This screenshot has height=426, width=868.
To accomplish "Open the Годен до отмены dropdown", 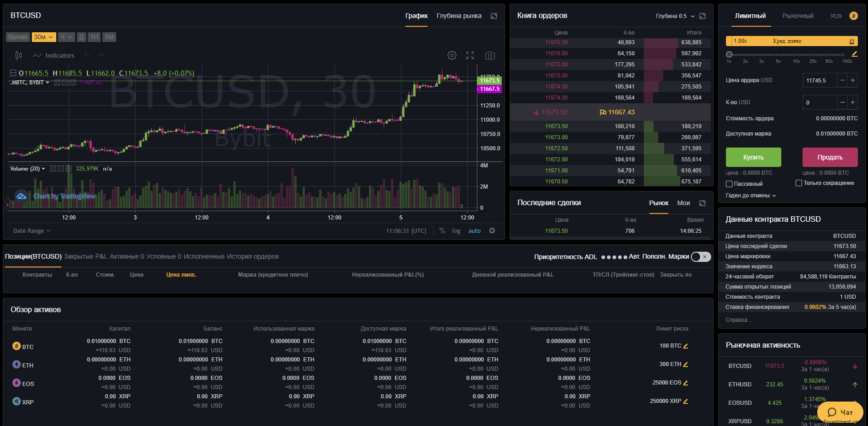I will [751, 195].
